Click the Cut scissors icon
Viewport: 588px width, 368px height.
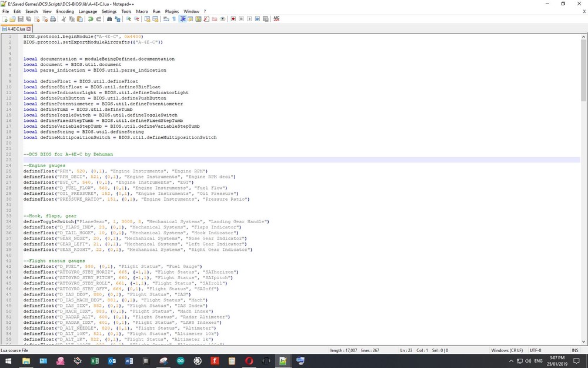pos(64,19)
